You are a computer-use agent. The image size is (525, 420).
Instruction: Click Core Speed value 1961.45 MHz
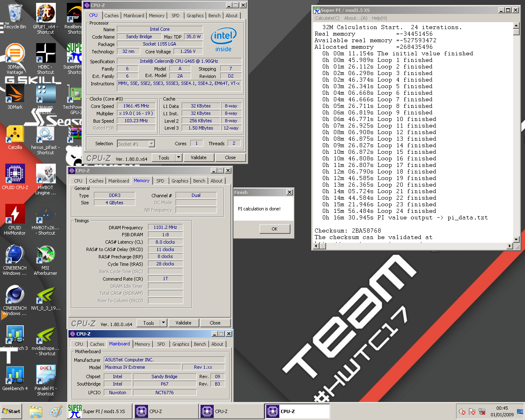point(136,106)
